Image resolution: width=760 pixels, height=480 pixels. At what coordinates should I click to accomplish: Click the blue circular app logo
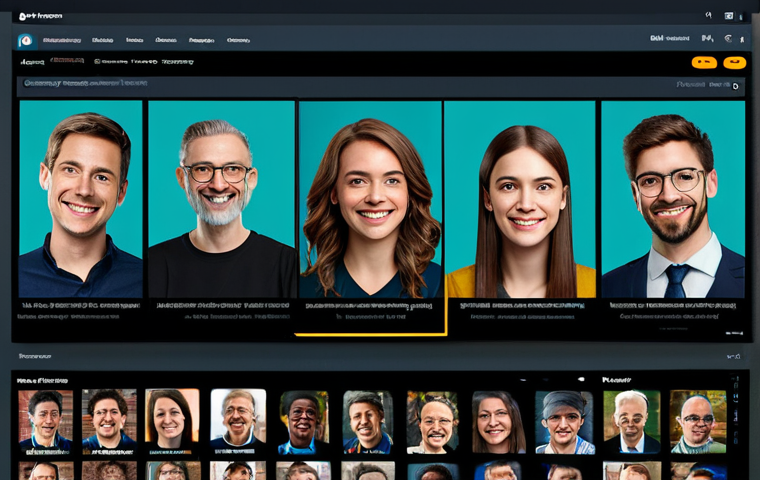[25, 40]
